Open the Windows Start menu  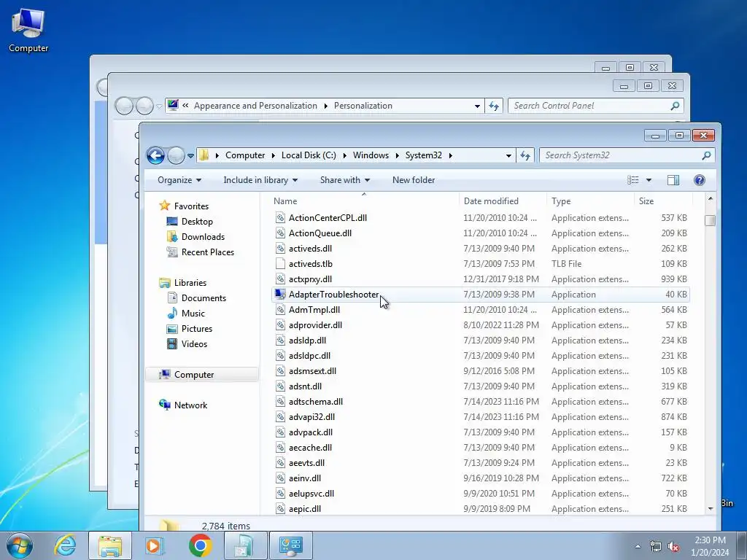coord(20,546)
